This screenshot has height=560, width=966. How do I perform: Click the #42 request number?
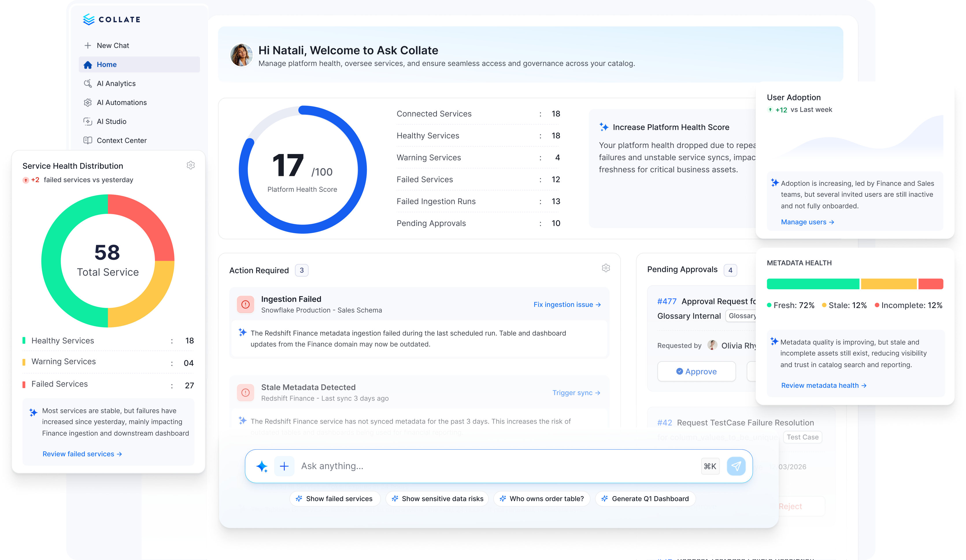coord(664,422)
